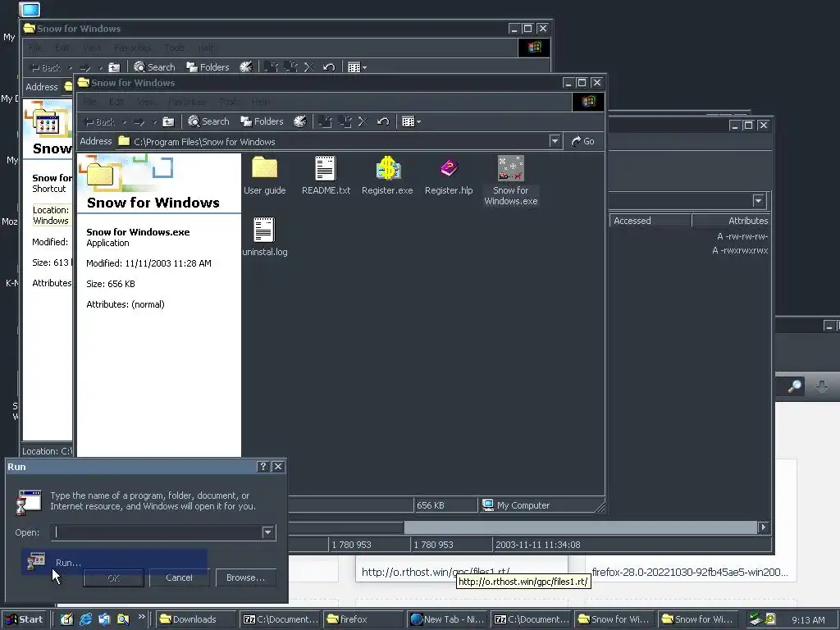Open Tools menu in front Snow for Windows window
Viewport: 840px width, 630px height.
coord(229,102)
